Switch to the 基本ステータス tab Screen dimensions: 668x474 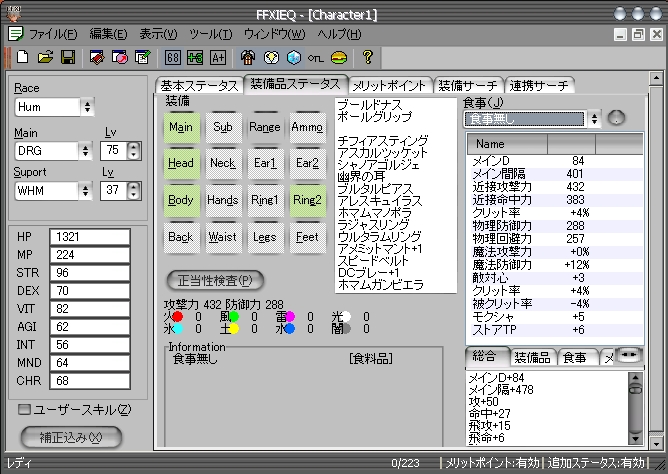[199, 86]
